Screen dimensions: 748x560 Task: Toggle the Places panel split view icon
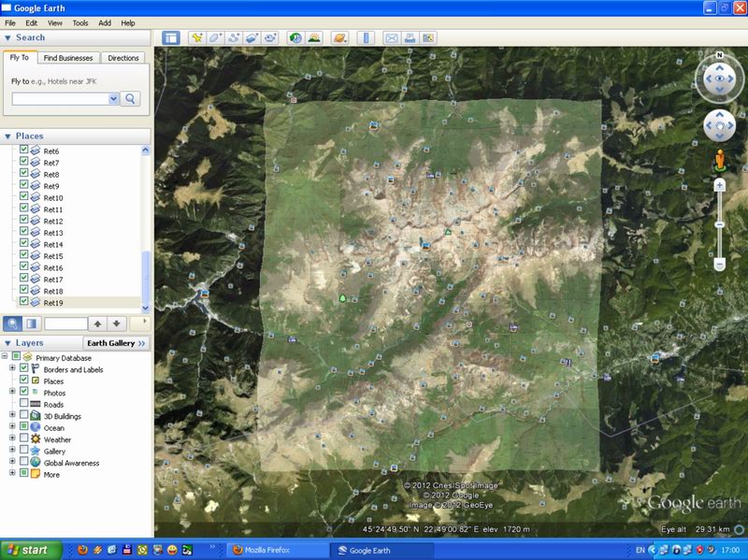(x=31, y=323)
